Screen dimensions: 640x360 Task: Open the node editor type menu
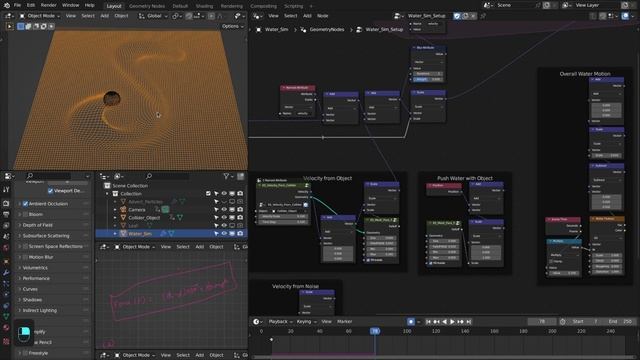coord(257,16)
